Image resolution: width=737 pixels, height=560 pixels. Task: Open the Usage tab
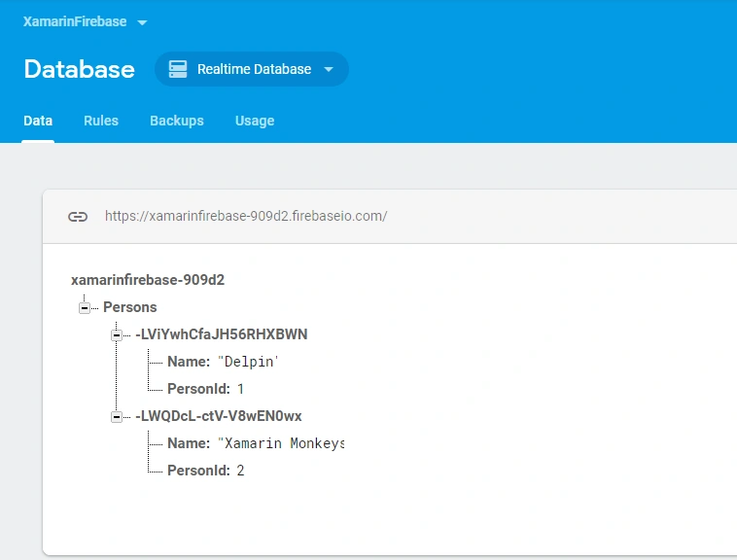coord(255,121)
